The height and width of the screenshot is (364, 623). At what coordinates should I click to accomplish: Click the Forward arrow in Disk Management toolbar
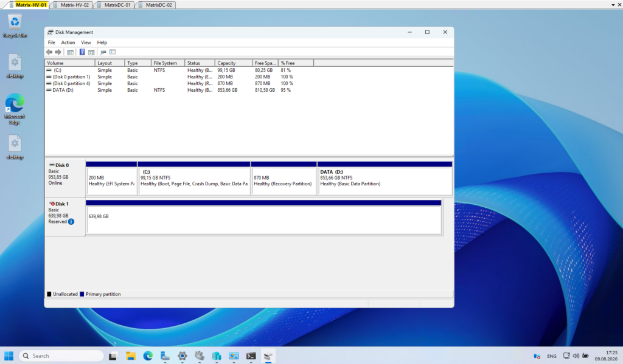[x=58, y=52]
